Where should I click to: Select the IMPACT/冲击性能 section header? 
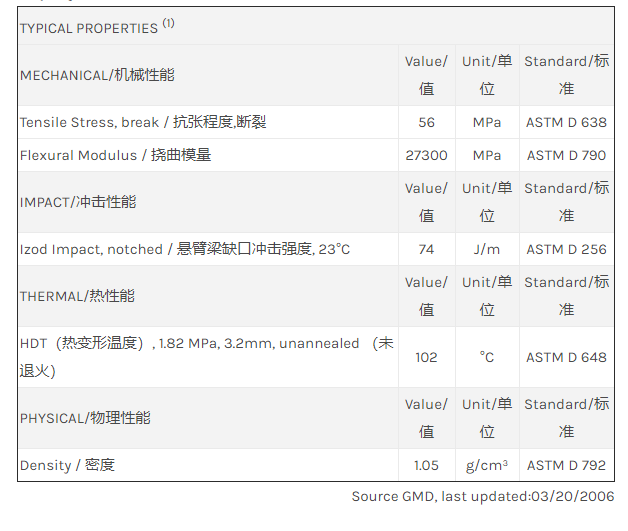(78, 202)
